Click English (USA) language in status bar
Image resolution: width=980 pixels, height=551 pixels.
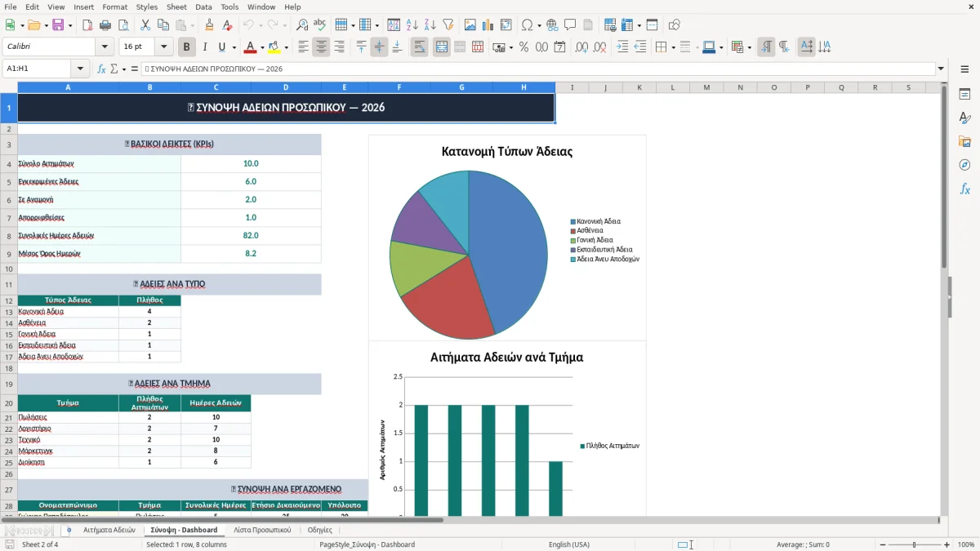coord(568,544)
